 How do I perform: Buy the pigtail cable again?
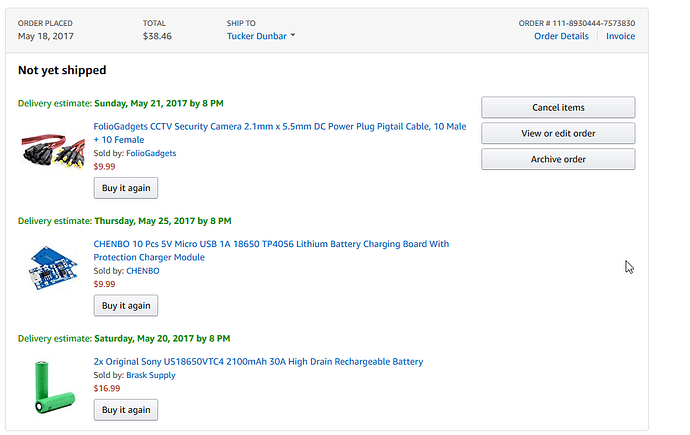126,188
